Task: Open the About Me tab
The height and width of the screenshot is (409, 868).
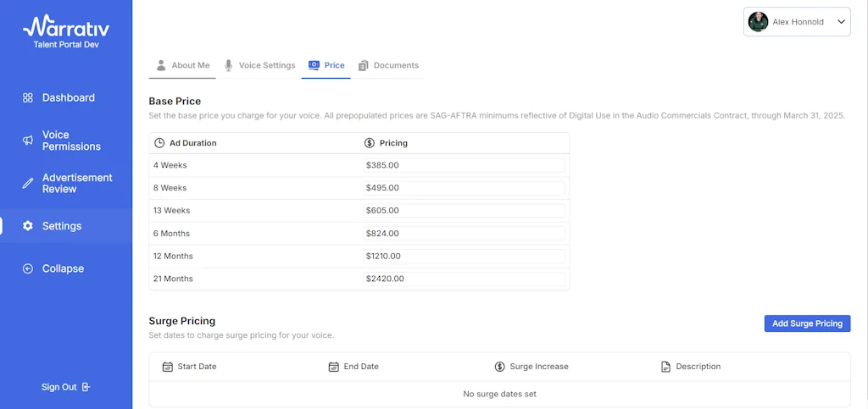Action: (x=183, y=65)
